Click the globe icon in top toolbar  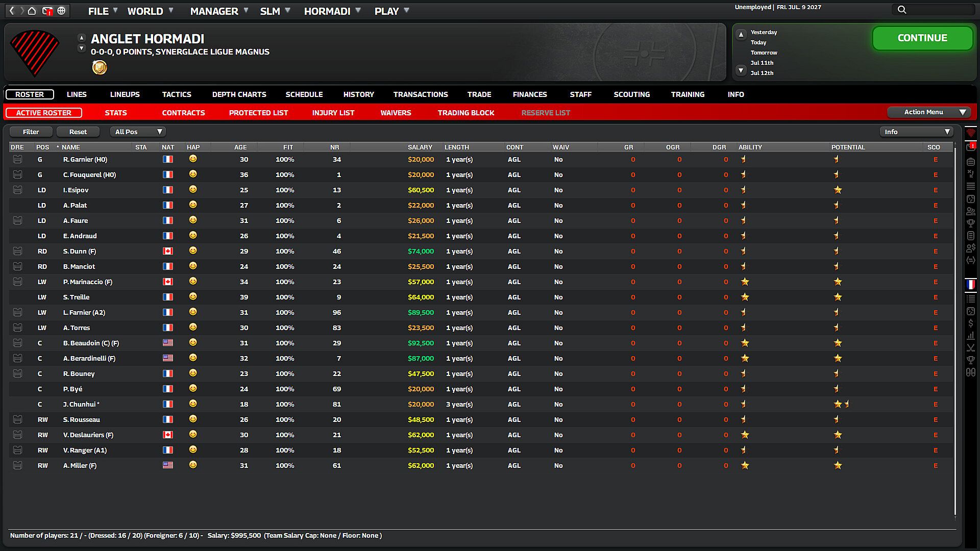tap(61, 11)
